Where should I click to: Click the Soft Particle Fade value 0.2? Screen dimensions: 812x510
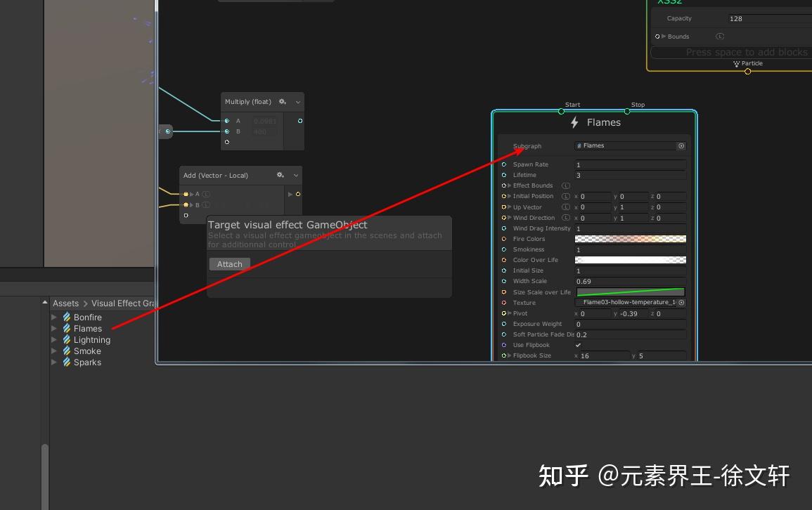pos(630,334)
